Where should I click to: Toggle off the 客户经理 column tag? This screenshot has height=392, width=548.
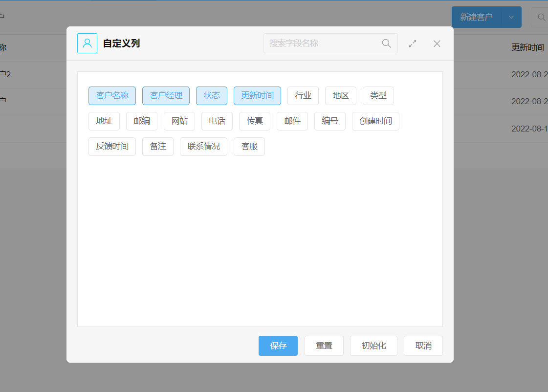(166, 96)
